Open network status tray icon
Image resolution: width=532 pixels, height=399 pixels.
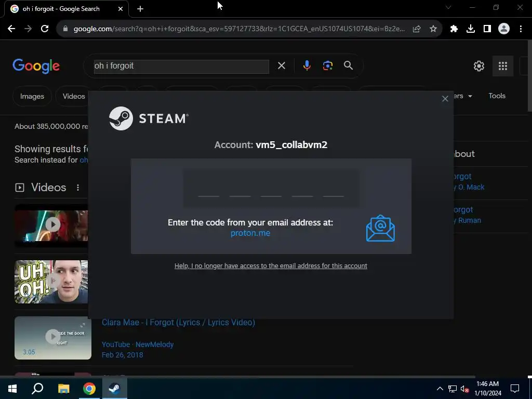(x=453, y=389)
